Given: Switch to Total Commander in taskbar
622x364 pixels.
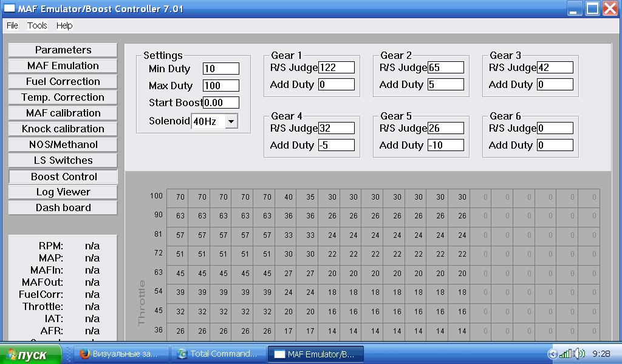Looking at the screenshot, I should click(x=219, y=354).
